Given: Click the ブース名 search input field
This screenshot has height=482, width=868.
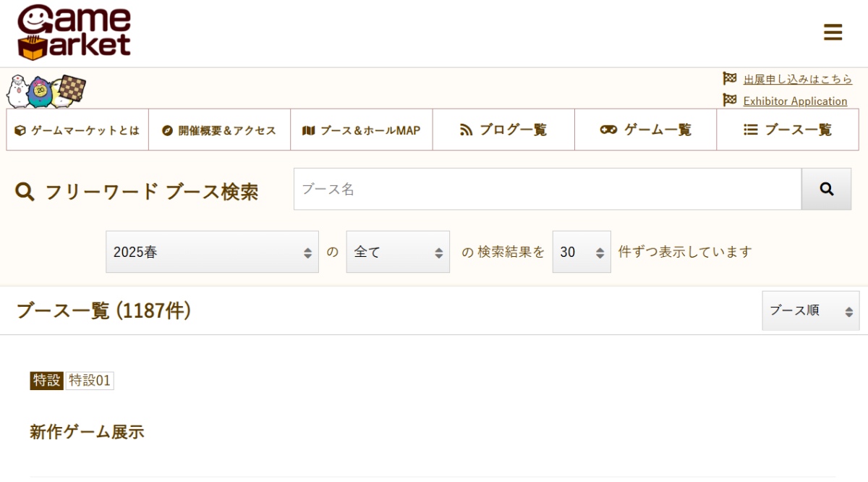Looking at the screenshot, I should [547, 189].
